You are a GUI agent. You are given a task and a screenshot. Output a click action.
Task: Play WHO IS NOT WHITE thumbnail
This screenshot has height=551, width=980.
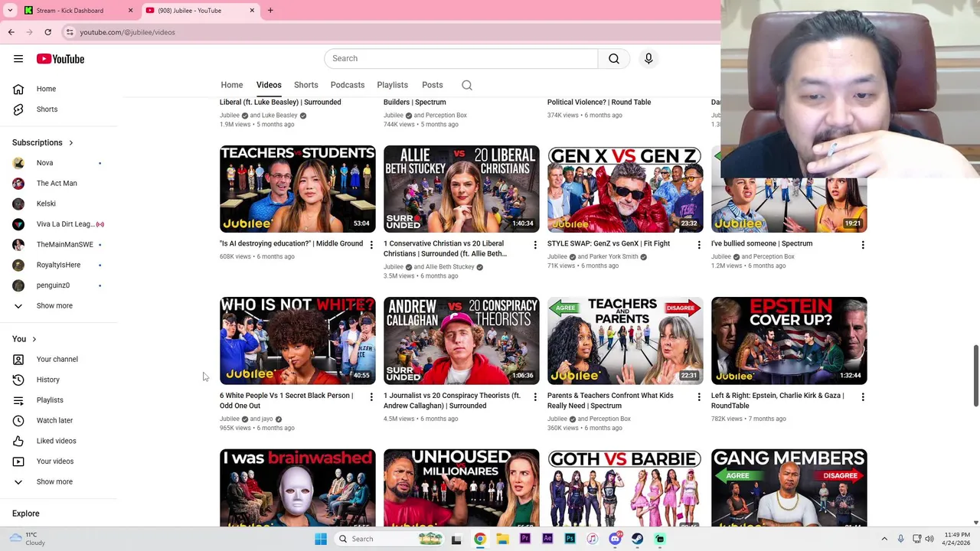click(x=298, y=341)
